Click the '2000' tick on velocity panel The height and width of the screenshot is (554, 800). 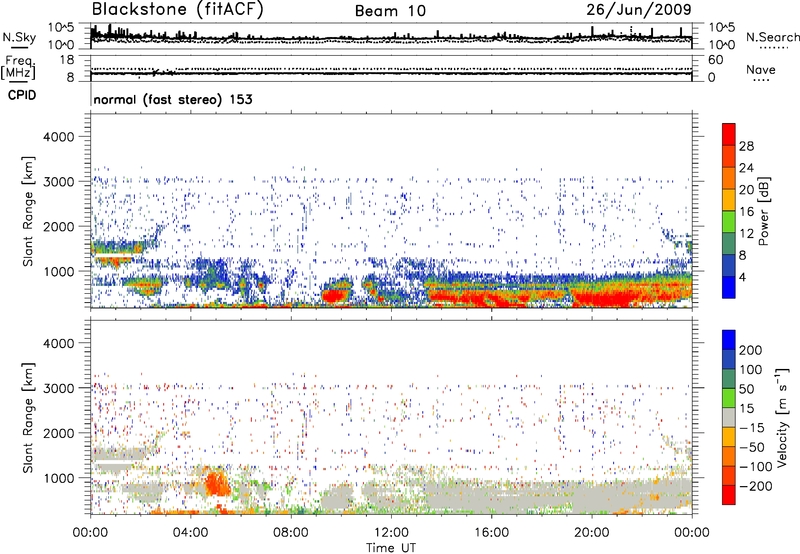59,433
